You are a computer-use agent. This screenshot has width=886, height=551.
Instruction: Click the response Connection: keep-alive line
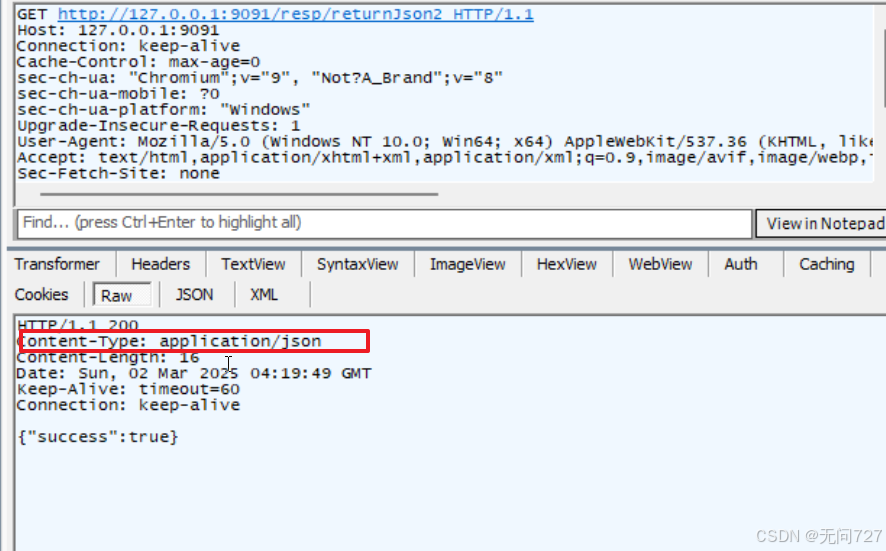tap(128, 405)
